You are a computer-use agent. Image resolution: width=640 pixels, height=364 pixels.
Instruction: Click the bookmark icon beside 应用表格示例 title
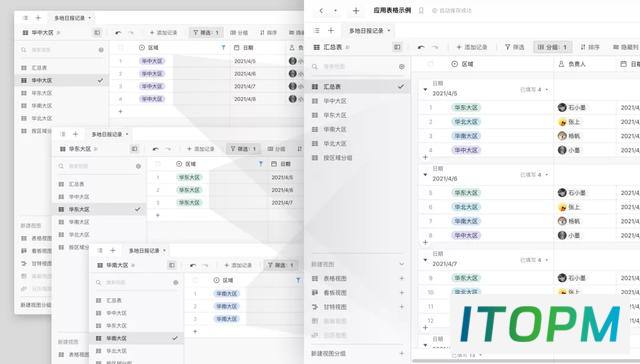421,11
